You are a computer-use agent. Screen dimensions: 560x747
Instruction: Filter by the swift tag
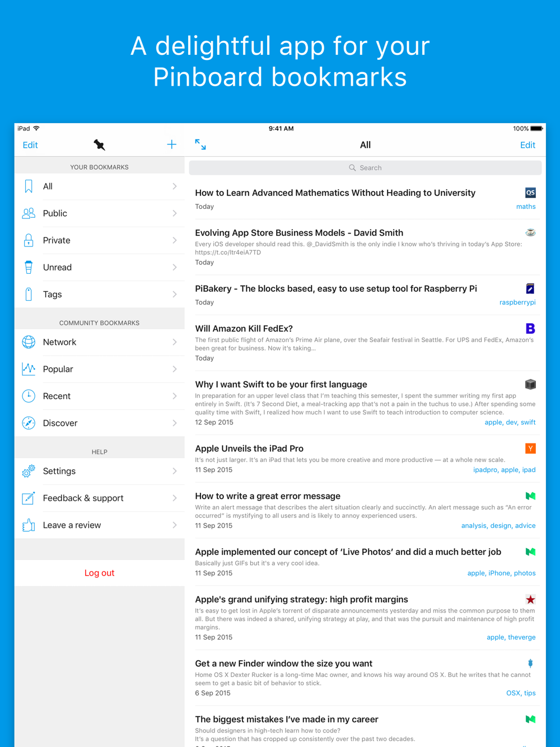pos(528,422)
